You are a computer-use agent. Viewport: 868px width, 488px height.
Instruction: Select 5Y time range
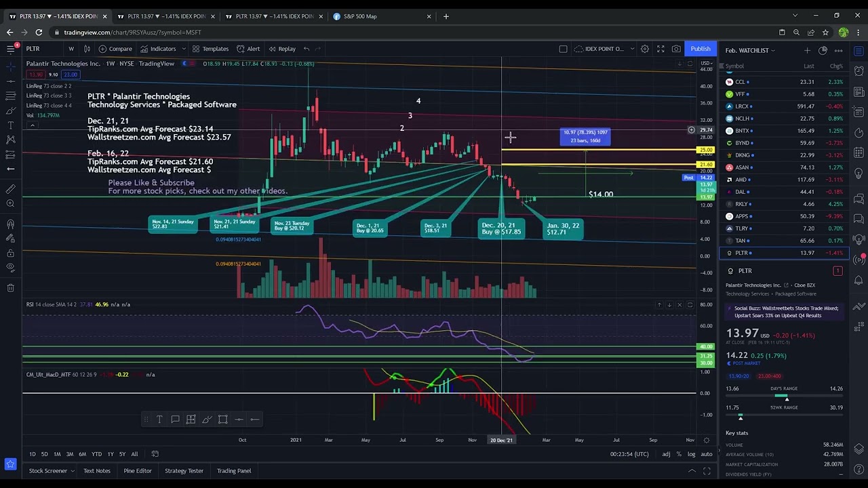point(122,454)
